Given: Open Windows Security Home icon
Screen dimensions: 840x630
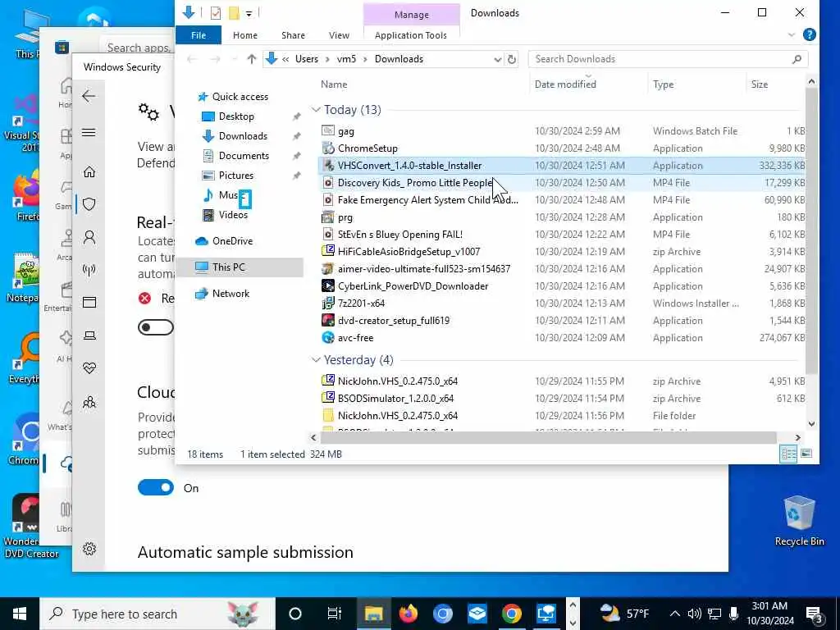Looking at the screenshot, I should pyautogui.click(x=89, y=171).
